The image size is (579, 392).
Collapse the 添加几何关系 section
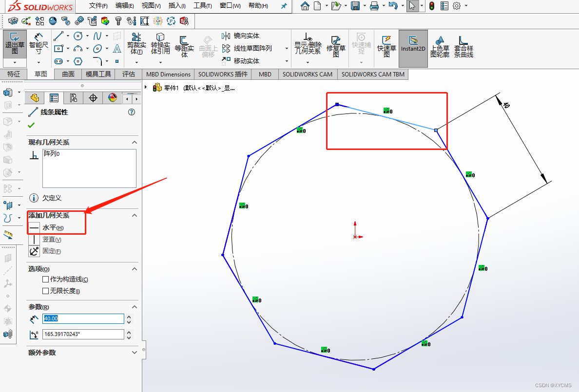click(135, 215)
